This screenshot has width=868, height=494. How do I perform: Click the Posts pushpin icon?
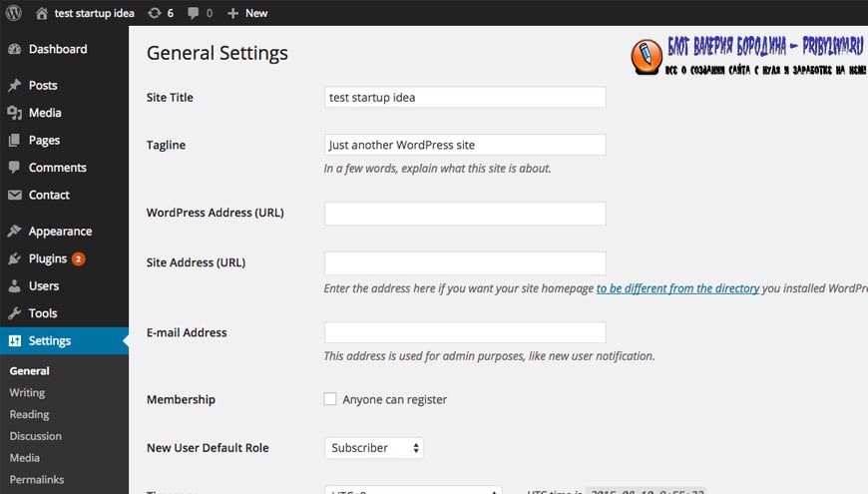pos(14,85)
